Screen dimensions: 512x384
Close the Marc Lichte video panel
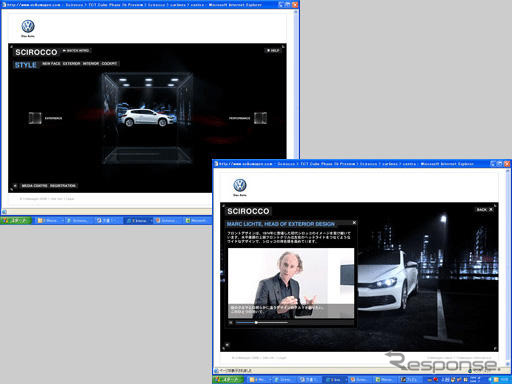pos(354,223)
